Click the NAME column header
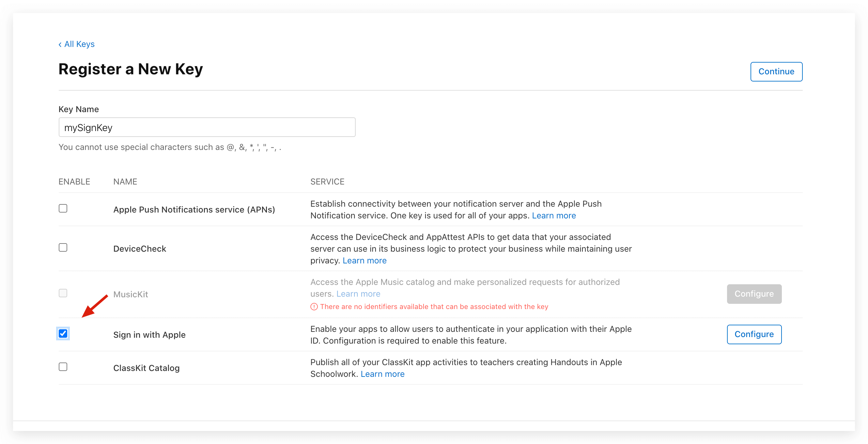This screenshot has width=868, height=444. tap(125, 182)
